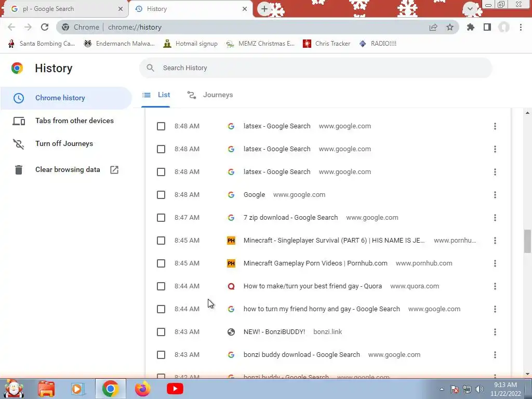Open Firefox from the taskbar

pos(142,389)
